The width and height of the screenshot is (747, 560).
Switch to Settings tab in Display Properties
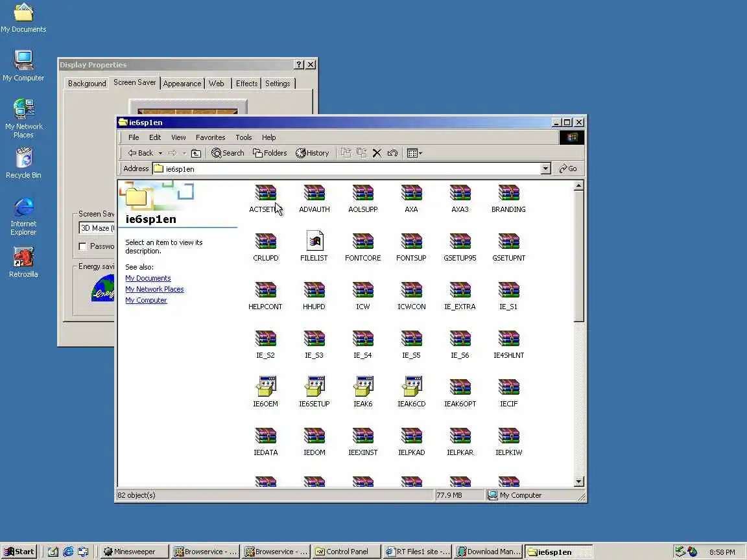[x=278, y=84]
